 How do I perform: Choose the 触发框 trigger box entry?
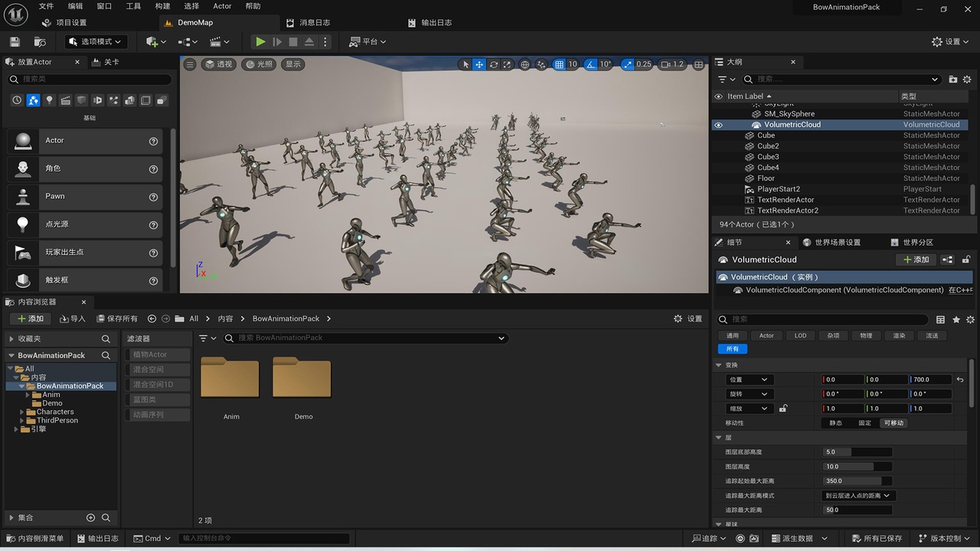[85, 280]
